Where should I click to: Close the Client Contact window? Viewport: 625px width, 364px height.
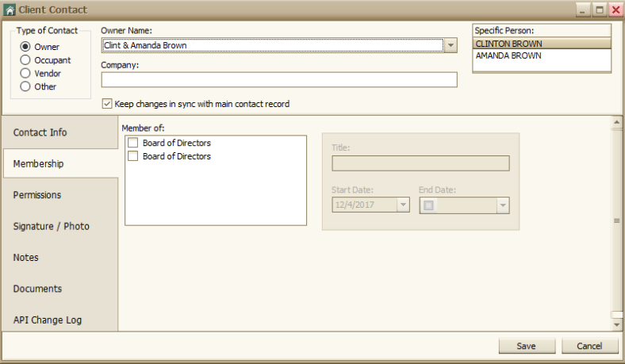[x=615, y=10]
